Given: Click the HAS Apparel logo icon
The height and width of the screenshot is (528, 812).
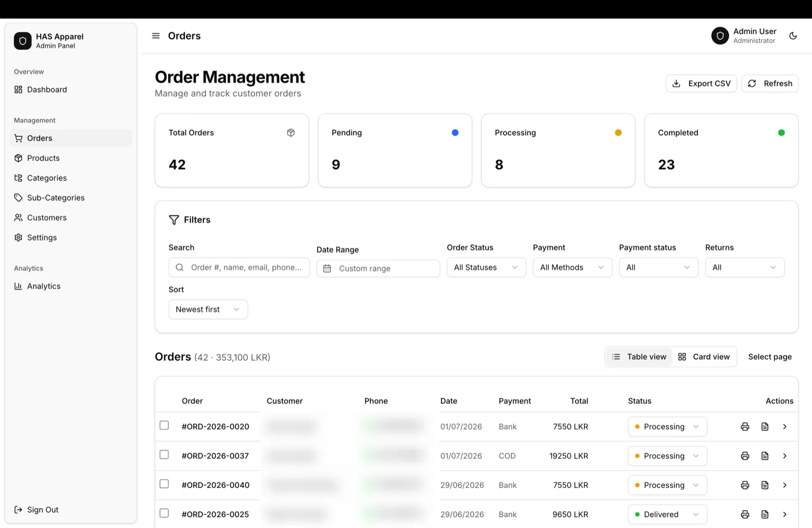Looking at the screenshot, I should tap(22, 41).
